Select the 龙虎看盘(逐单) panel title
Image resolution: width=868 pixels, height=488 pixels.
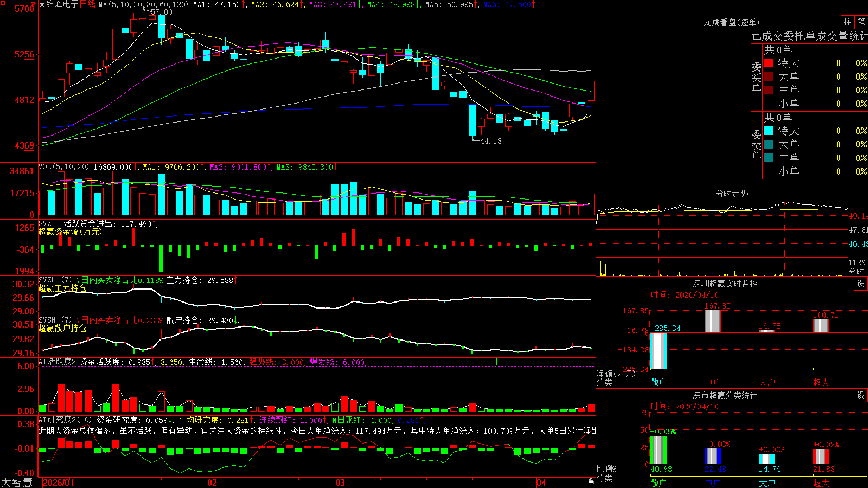point(731,22)
